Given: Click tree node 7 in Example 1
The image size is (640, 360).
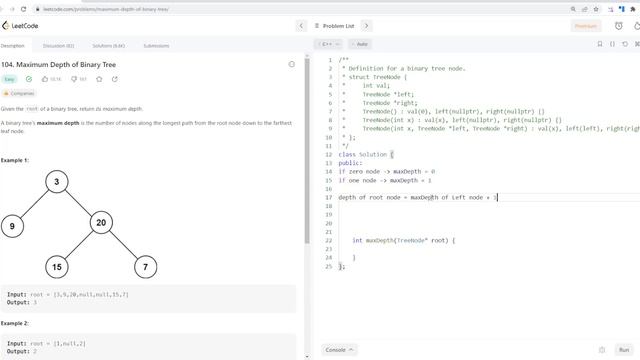Looking at the screenshot, I should click(x=145, y=267).
